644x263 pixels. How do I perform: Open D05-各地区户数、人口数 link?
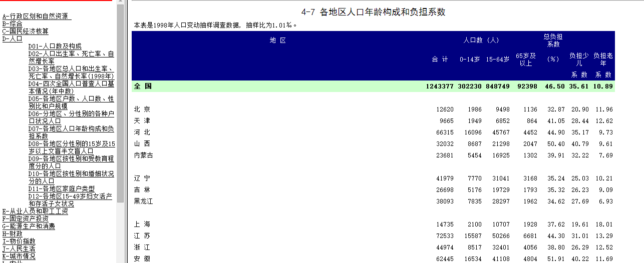[71, 102]
